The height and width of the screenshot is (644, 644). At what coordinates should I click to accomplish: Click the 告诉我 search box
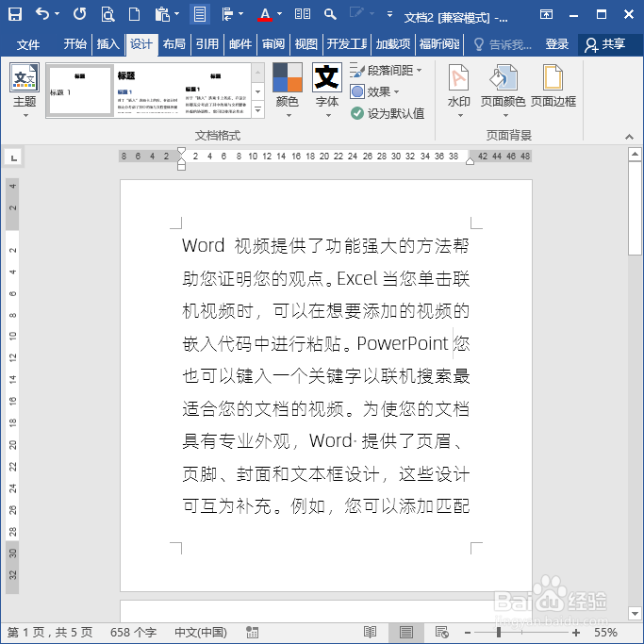point(504,44)
